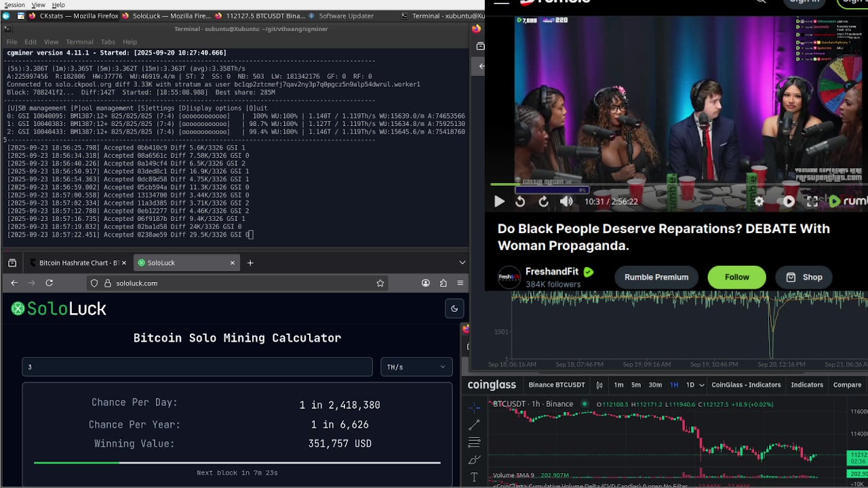Switch to BTCUSDT Firefox taskbar window
Viewport: 868px width, 488px height.
[x=260, y=16]
